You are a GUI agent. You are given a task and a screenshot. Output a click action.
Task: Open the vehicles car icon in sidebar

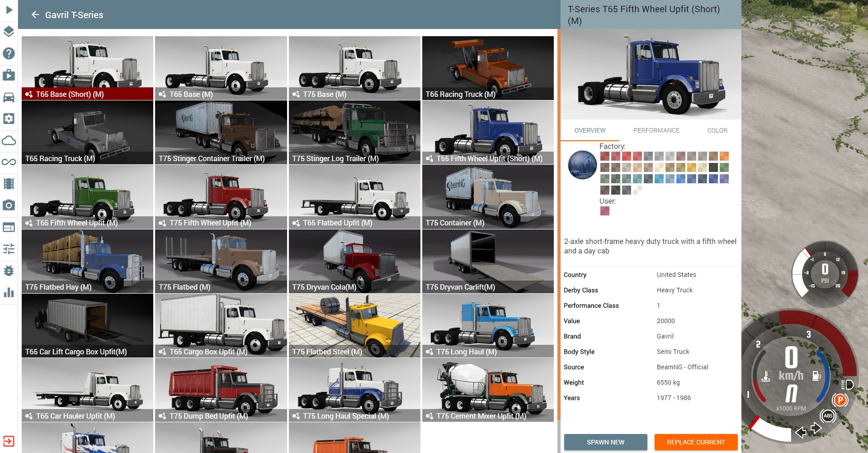point(9,97)
